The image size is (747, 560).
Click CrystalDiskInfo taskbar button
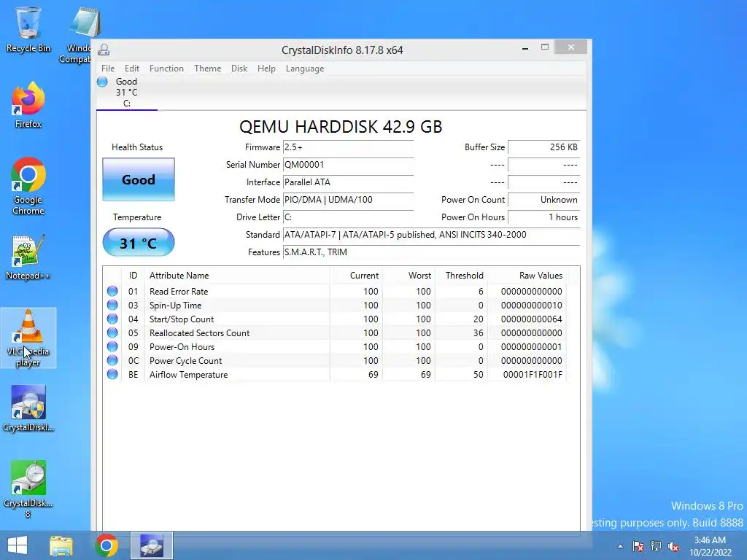pos(152,545)
